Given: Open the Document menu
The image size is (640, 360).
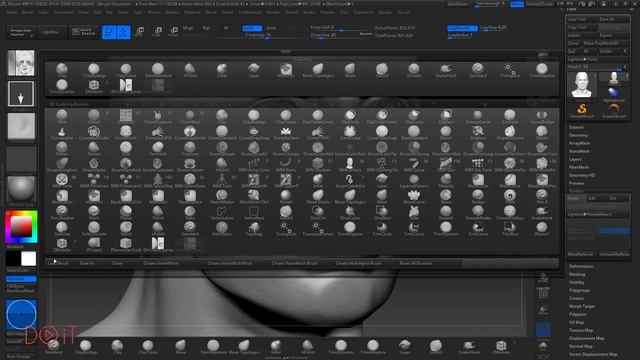Looking at the screenshot, I should (x=64, y=13).
